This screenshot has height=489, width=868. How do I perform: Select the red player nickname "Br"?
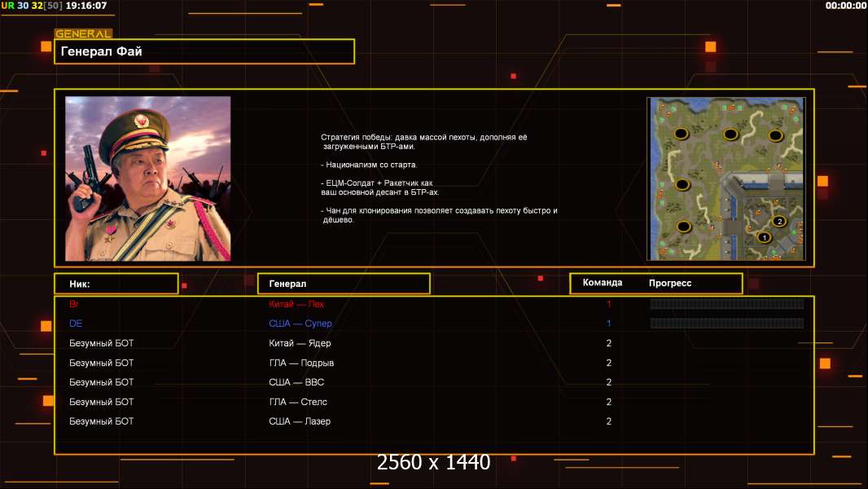(x=74, y=304)
